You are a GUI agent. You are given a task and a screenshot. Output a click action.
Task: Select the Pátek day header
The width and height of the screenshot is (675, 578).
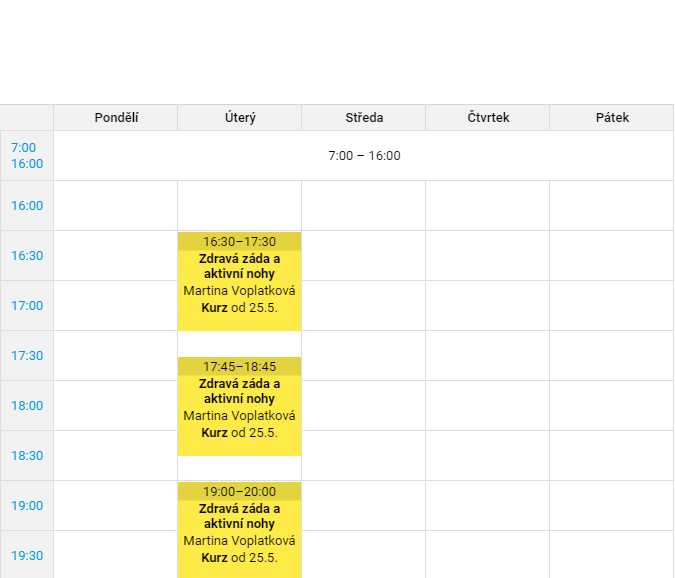point(612,117)
